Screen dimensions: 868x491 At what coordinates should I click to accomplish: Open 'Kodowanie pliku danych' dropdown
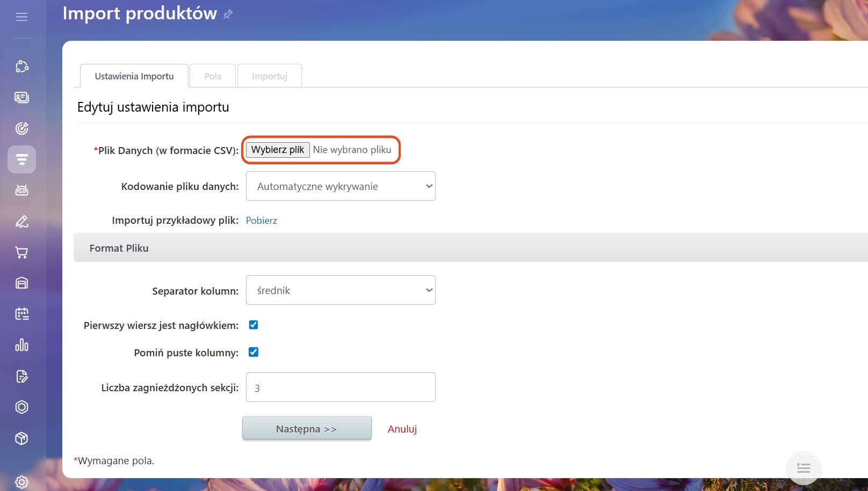(x=341, y=186)
